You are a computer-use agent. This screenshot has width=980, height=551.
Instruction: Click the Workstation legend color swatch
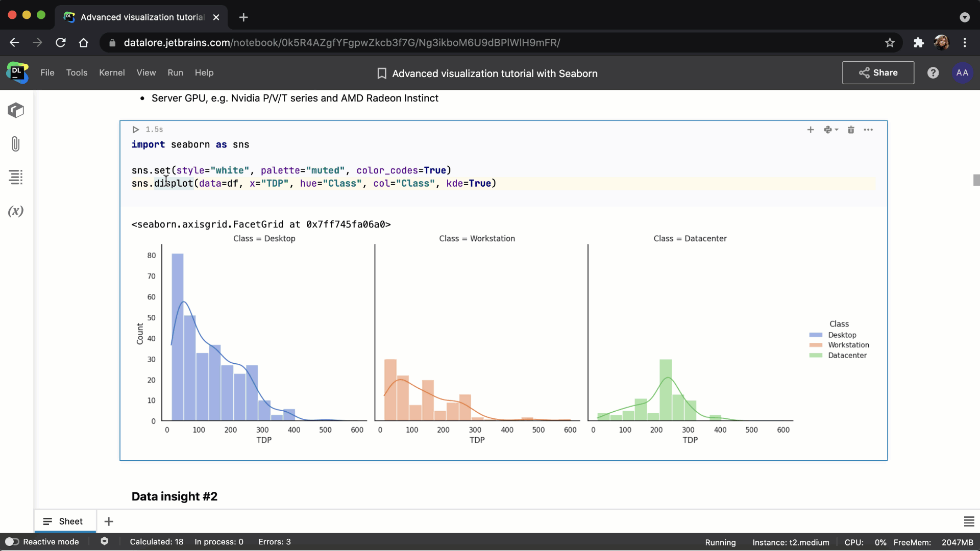816,345
